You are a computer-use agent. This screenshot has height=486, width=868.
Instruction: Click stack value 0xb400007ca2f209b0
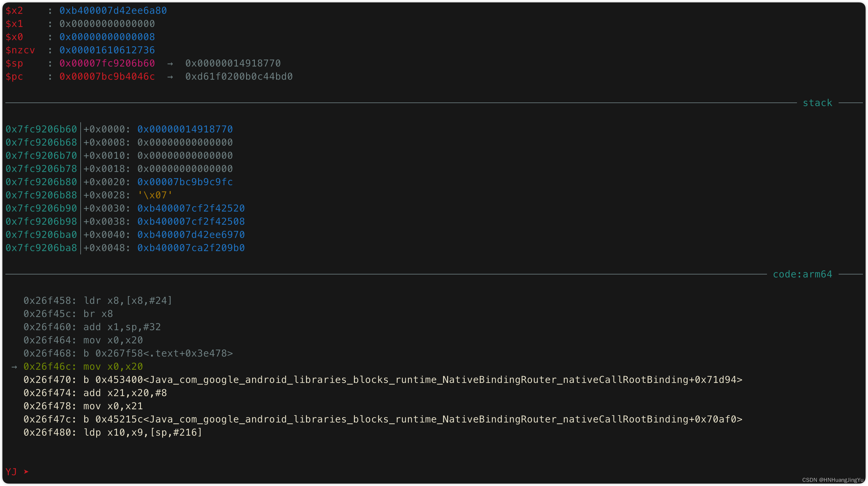click(x=191, y=248)
